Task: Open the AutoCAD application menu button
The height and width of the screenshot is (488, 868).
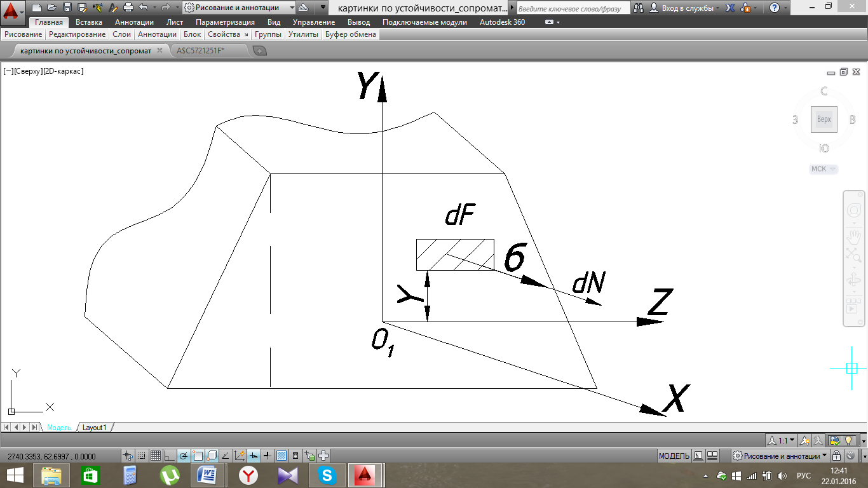Action: coord(12,10)
